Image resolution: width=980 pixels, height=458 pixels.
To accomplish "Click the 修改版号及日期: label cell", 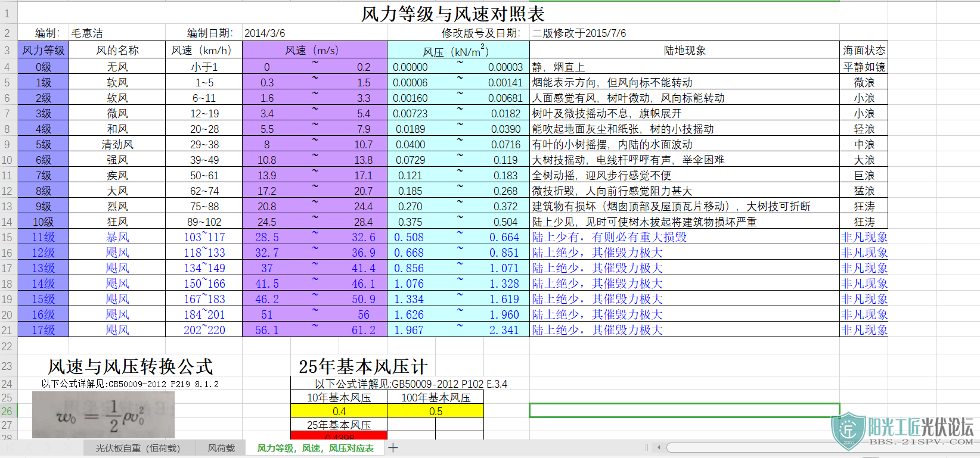I will coord(458,33).
